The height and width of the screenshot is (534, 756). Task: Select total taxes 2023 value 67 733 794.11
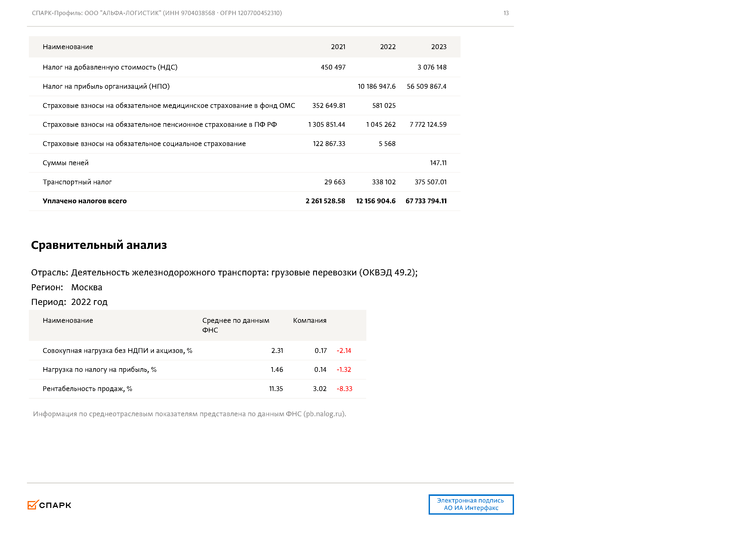point(426,201)
